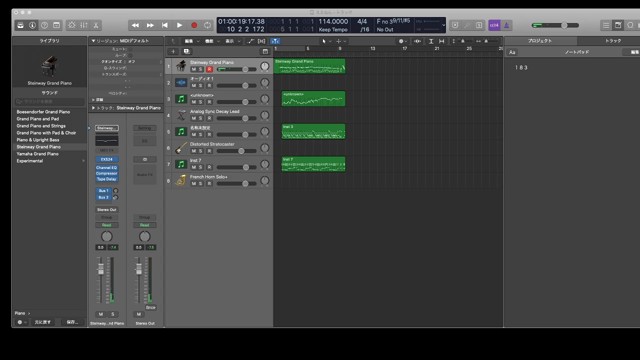This screenshot has height=360, width=640.
Task: Click the Inst 7 music note track icon
Action: pyautogui.click(x=181, y=164)
